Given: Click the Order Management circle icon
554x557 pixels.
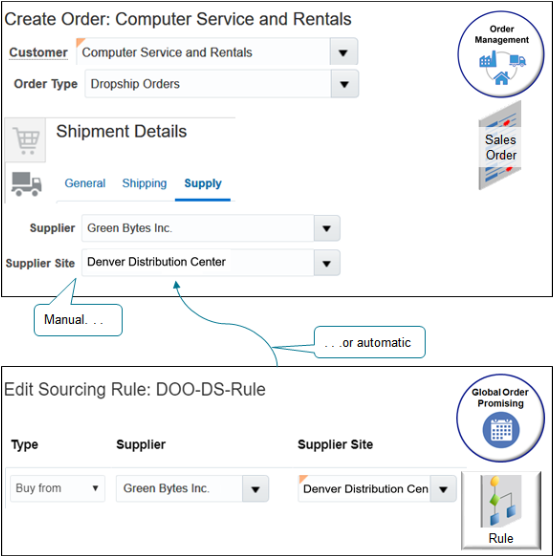Looking at the screenshot, I should click(x=501, y=54).
